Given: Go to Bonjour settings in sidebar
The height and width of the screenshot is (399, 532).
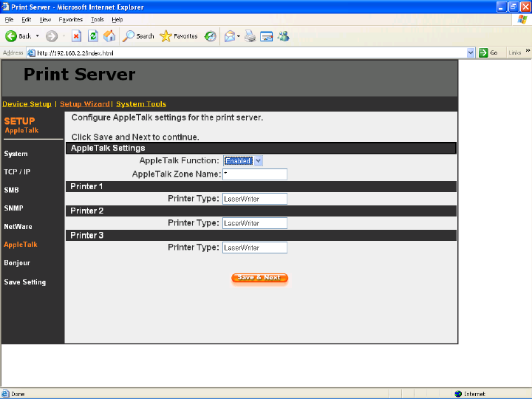Looking at the screenshot, I should (17, 263).
